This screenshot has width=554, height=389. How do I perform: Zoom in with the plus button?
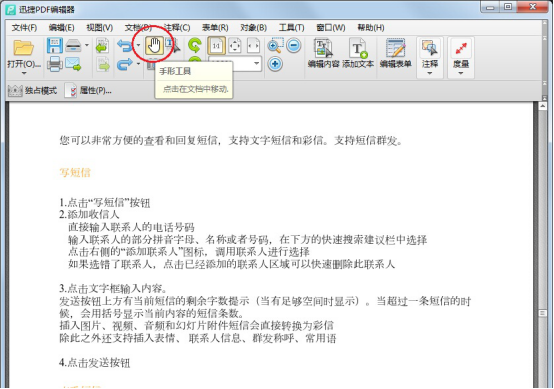[275, 64]
